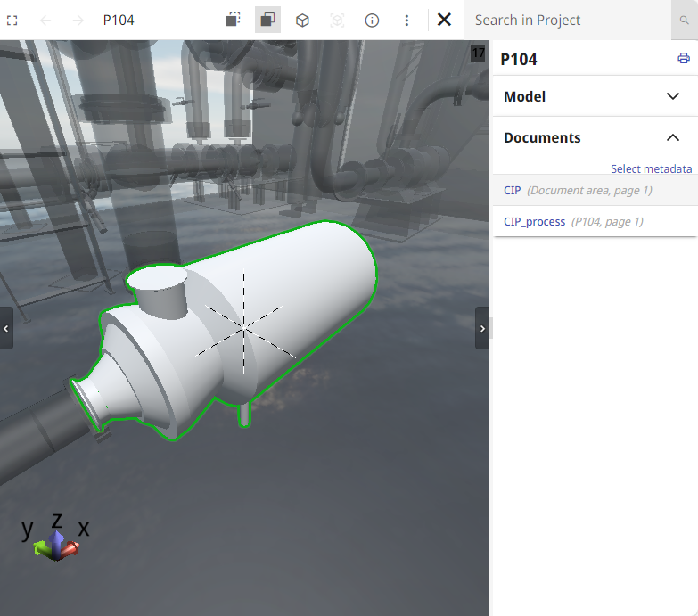Viewport: 698px width, 616px height.
Task: Open the CIP_process document
Action: click(x=534, y=222)
